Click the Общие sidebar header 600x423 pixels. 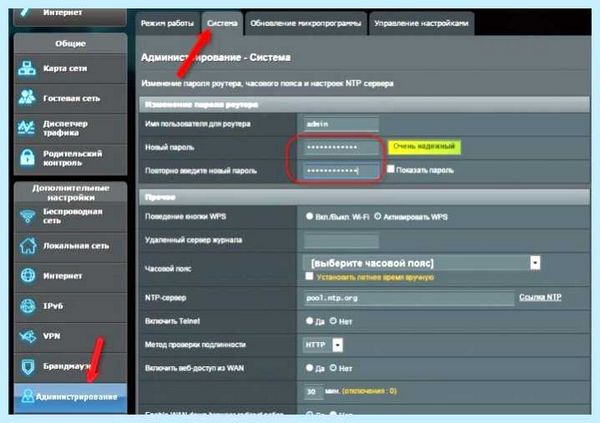pyautogui.click(x=70, y=44)
